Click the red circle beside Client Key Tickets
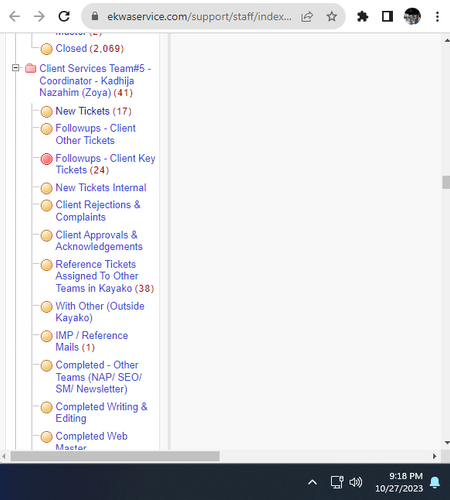Image resolution: width=450 pixels, height=500 pixels. coord(46,159)
